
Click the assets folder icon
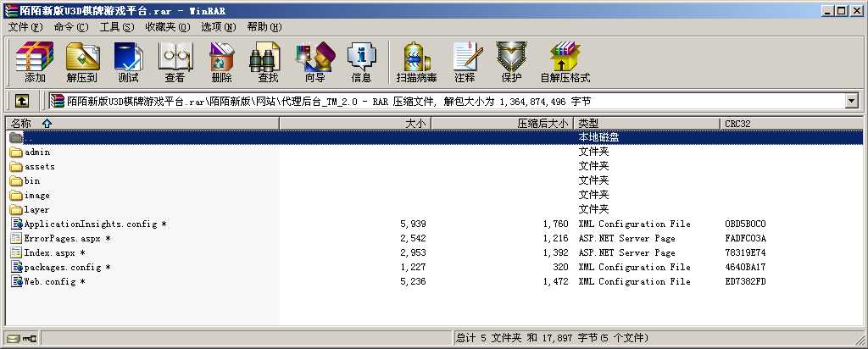16,167
